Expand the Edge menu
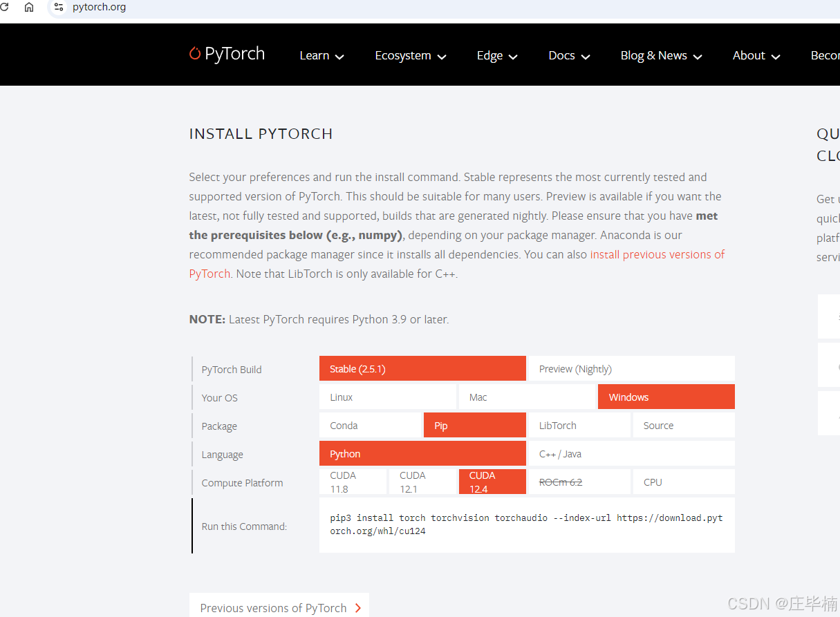The height and width of the screenshot is (617, 840). click(x=497, y=56)
